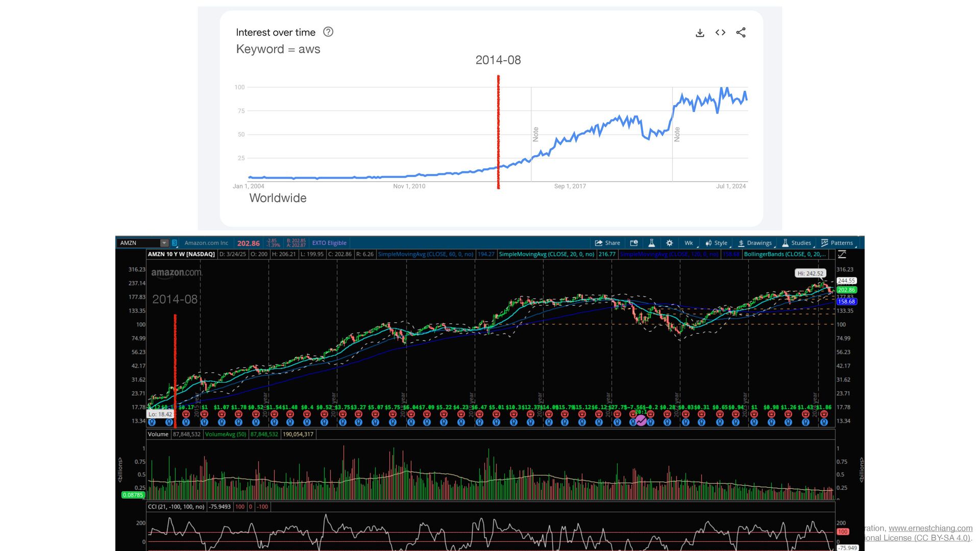Viewport: 980px width, 551px height.
Task: Open the www.ernestchiang.com link
Action: click(x=930, y=529)
